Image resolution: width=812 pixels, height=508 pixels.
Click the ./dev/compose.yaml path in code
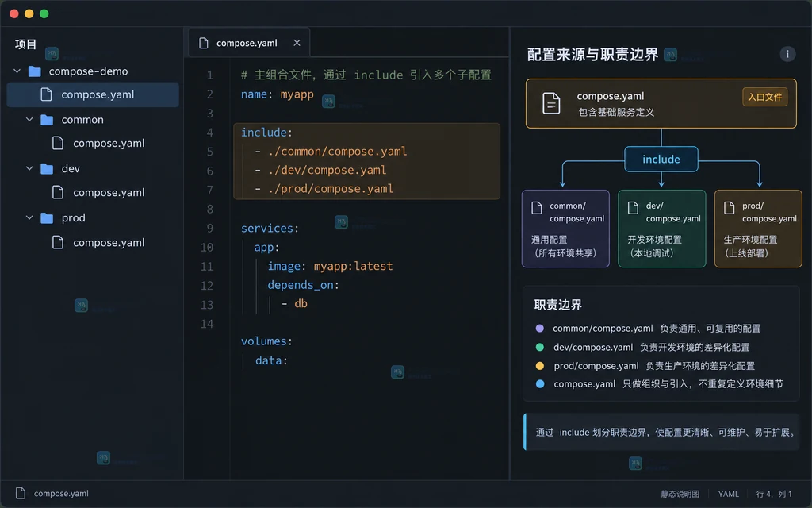[x=327, y=170]
